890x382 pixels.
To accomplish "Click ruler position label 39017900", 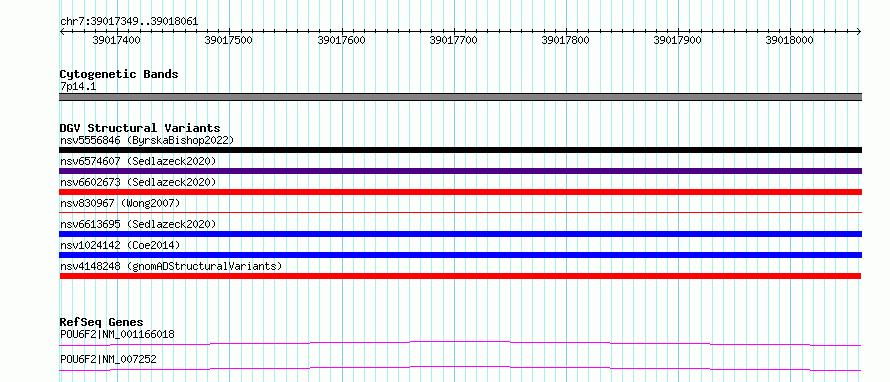I will coord(678,40).
